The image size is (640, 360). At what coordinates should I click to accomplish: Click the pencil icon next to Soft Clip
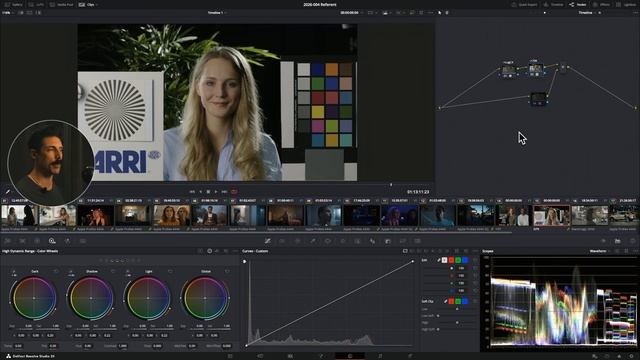tap(446, 301)
